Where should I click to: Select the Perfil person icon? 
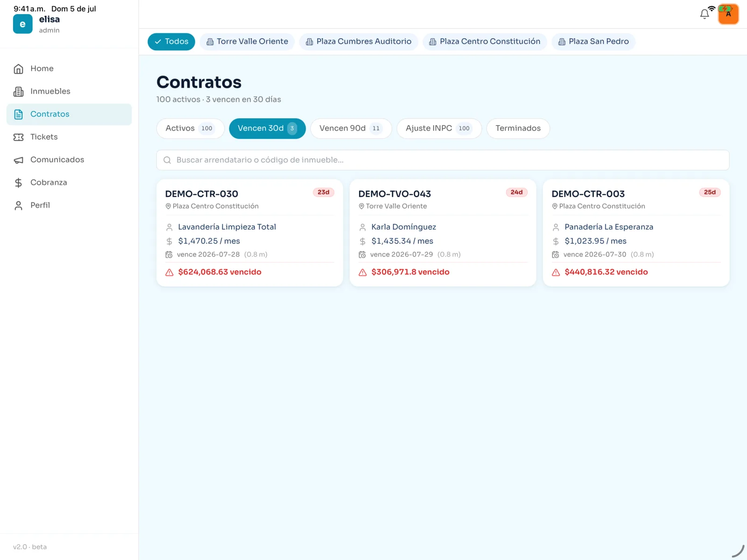tap(19, 206)
